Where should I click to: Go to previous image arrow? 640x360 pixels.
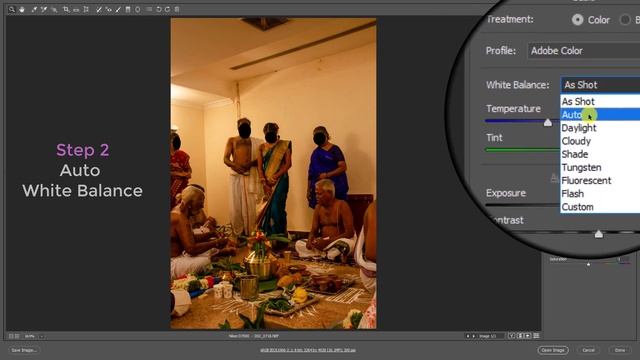coord(468,336)
